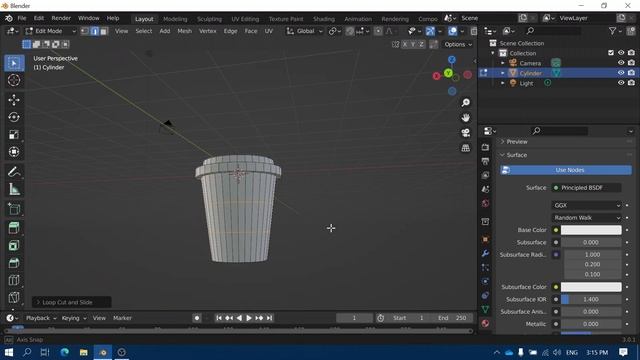640x360 pixels.
Task: Select the Move tool
Action: point(14,100)
